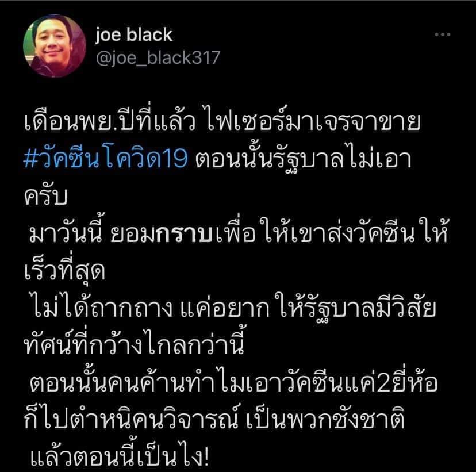476x472 pixels.
Task: Click the phrase "มาวันนี้ ยอม"
Action: [93, 233]
